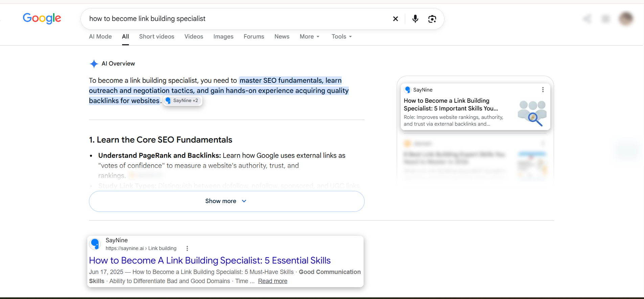Switch to Images tab

pos(223,36)
